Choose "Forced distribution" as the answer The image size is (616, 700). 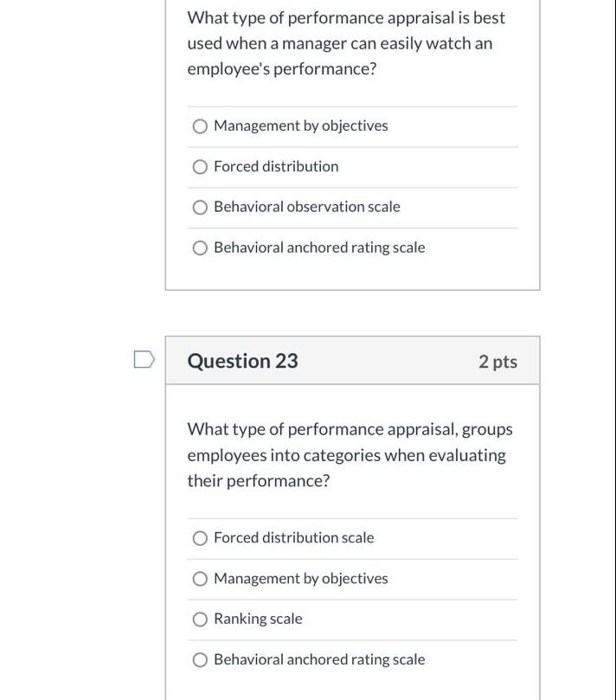tap(200, 166)
